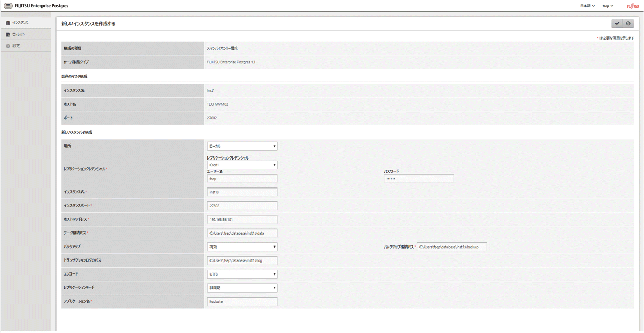Click the アプリケーション名 field containing hacluster
This screenshot has height=333, width=644.
[x=242, y=301]
